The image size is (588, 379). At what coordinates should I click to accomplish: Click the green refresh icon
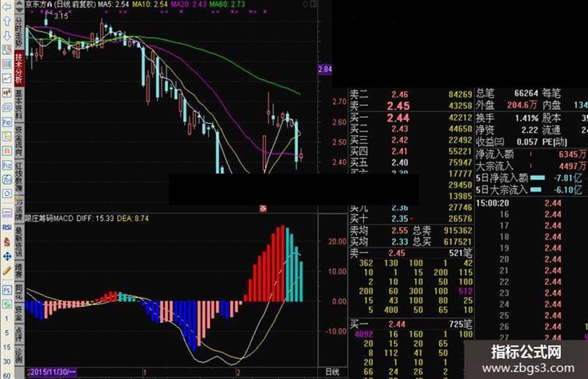pos(7,304)
